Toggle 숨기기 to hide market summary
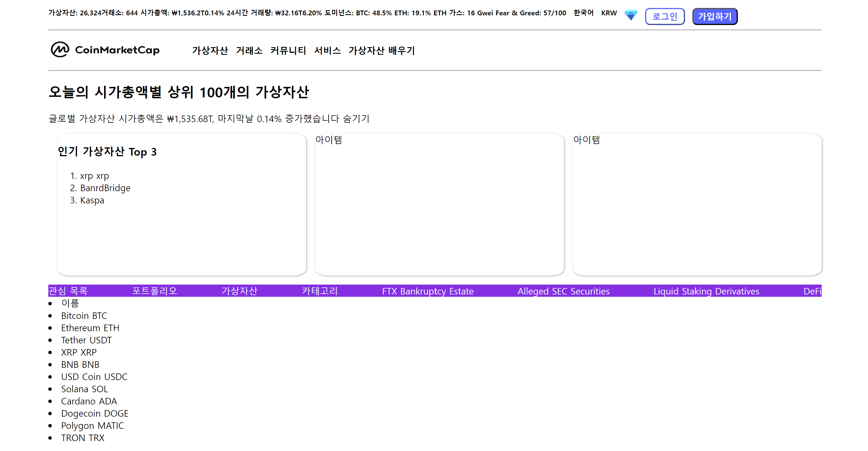 (356, 118)
